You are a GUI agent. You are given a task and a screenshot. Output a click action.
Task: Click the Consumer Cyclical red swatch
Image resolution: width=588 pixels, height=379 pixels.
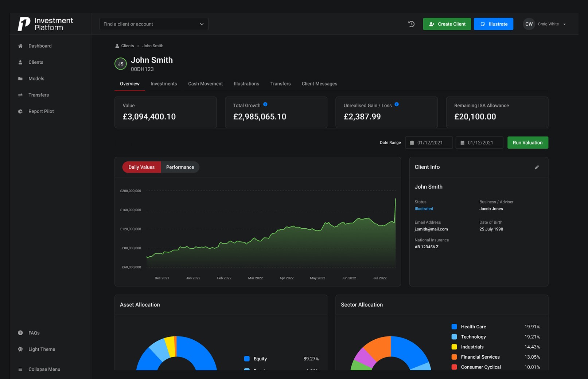coord(454,367)
